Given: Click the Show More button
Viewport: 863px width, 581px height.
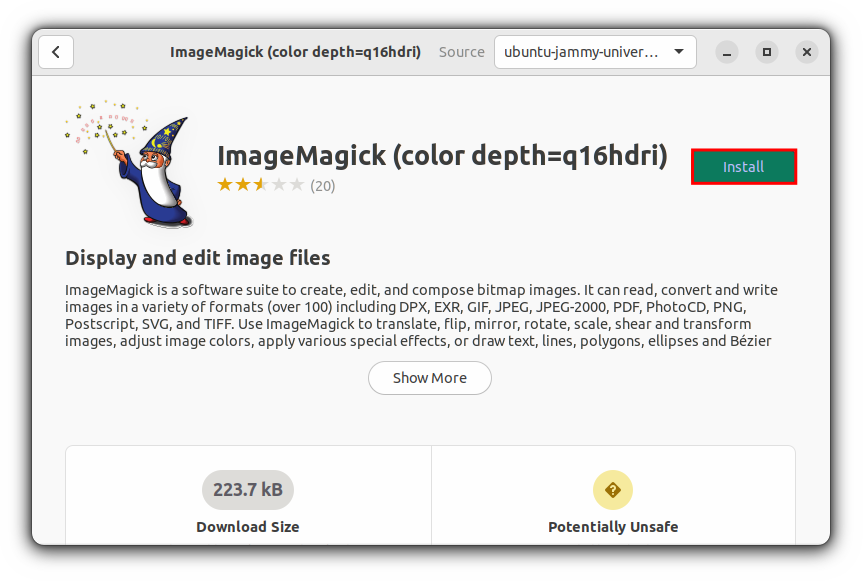Looking at the screenshot, I should pyautogui.click(x=430, y=378).
